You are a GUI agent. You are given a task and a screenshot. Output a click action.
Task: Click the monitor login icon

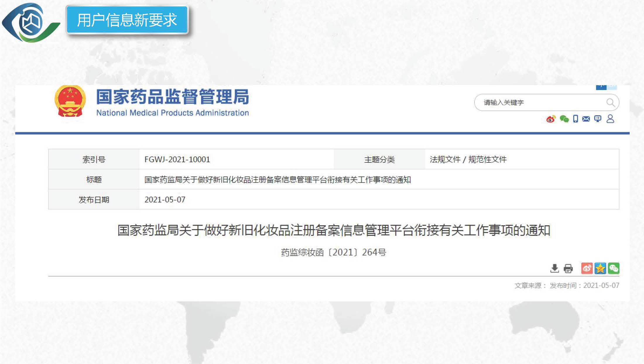598,119
